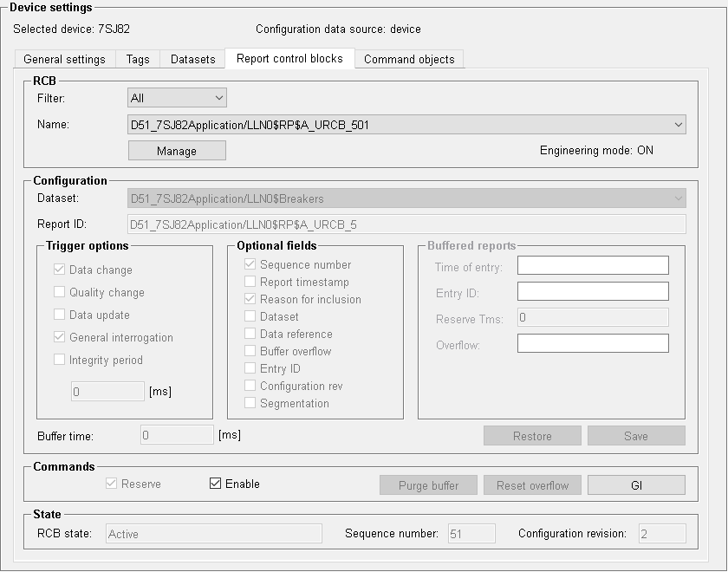728x572 pixels.
Task: Check the Buffer overflow optional field
Action: (250, 351)
